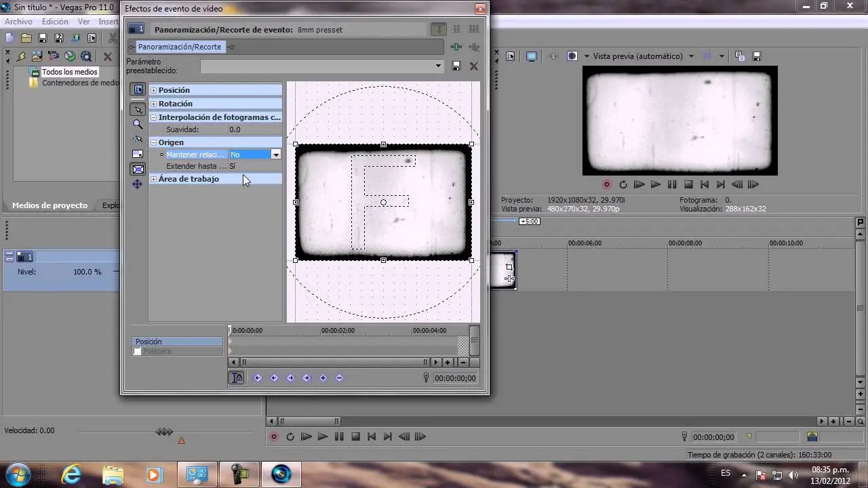Save snapshot to file icon in preview

click(757, 56)
